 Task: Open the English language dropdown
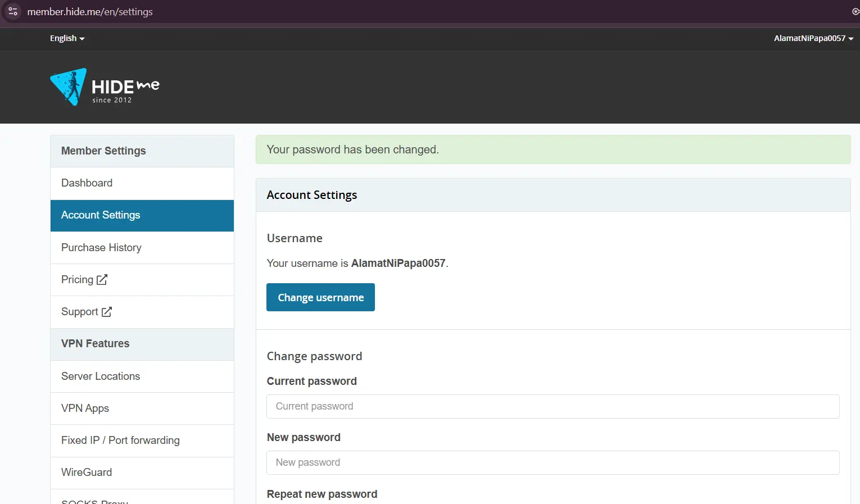coord(67,38)
